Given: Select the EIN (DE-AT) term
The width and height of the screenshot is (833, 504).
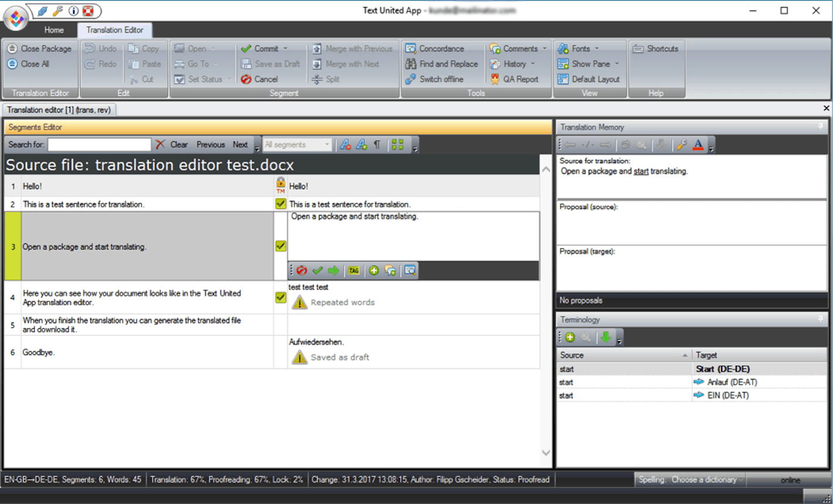Looking at the screenshot, I should click(728, 396).
